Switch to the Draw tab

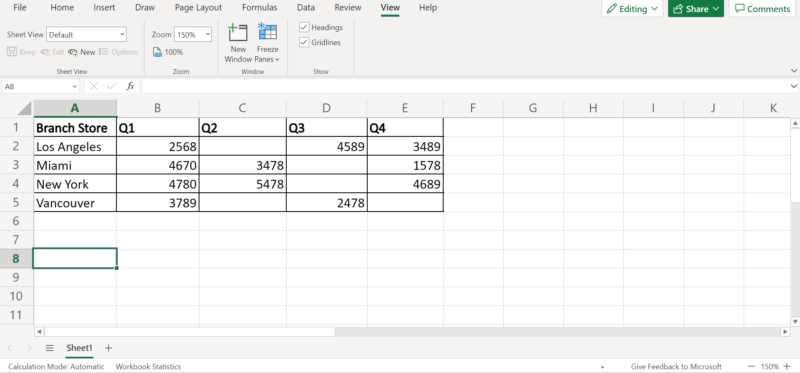(x=145, y=8)
